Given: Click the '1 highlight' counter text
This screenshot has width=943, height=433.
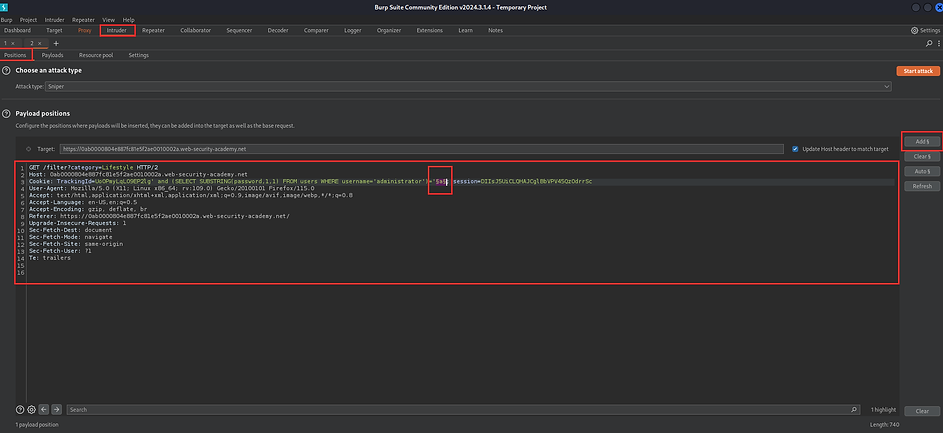Looking at the screenshot, I should click(883, 410).
